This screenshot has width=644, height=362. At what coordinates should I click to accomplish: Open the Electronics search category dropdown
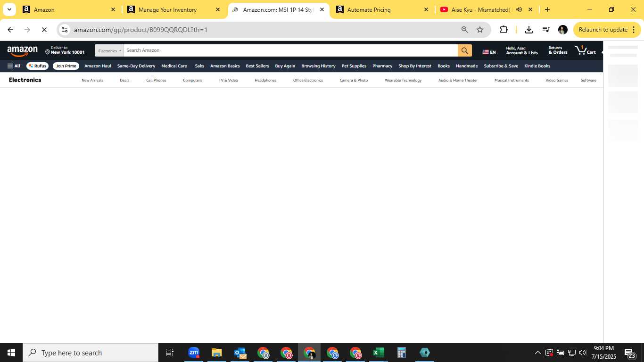coord(109,50)
